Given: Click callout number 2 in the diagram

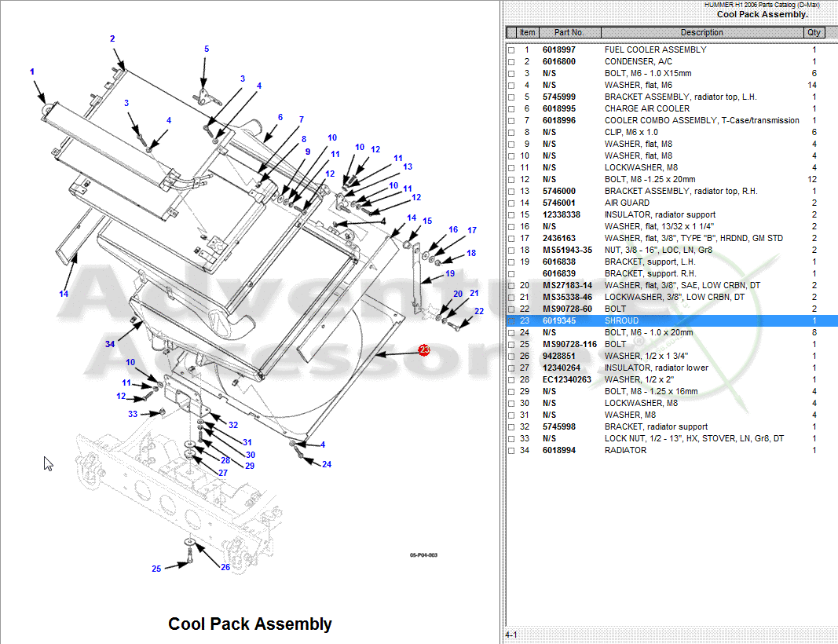Looking at the screenshot, I should [x=112, y=39].
